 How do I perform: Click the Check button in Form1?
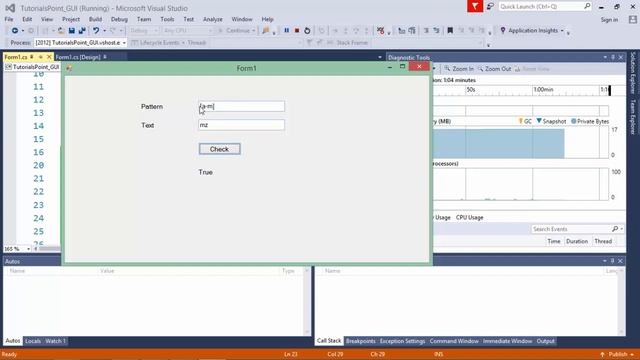(x=220, y=149)
